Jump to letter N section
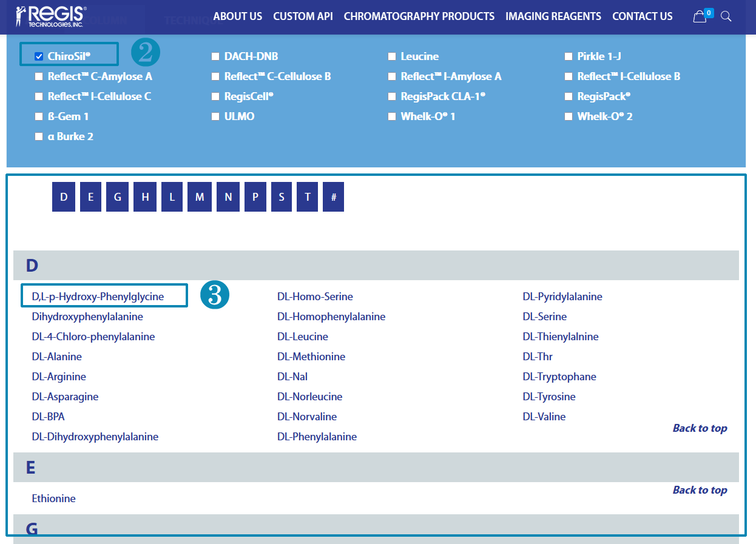The image size is (756, 544). [x=228, y=197]
